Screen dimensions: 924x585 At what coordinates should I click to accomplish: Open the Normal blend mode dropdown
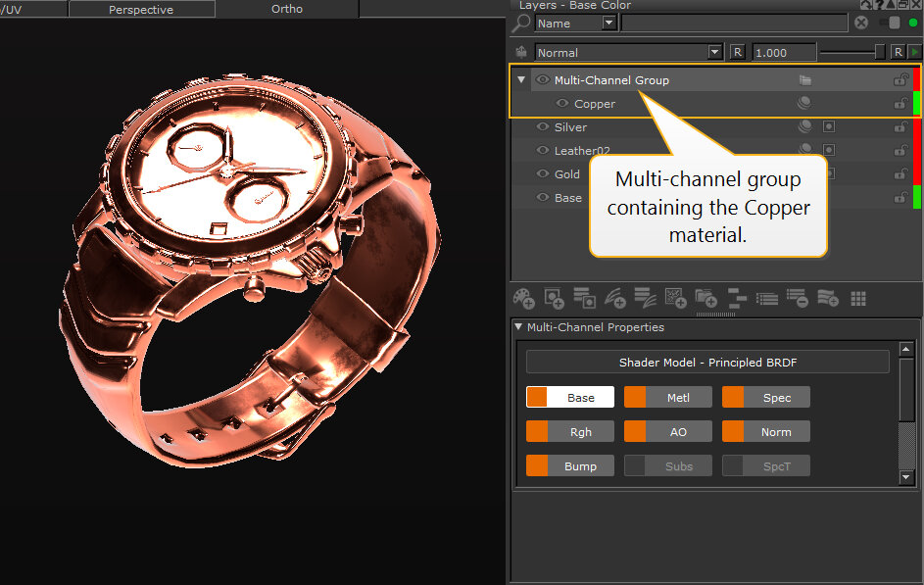[715, 53]
